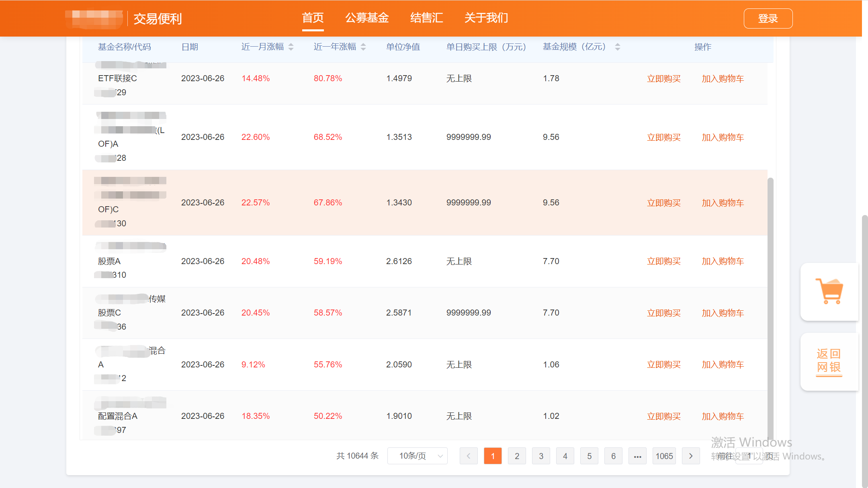This screenshot has height=488, width=868.
Task: Select page 1 in pagination
Action: pyautogui.click(x=493, y=456)
